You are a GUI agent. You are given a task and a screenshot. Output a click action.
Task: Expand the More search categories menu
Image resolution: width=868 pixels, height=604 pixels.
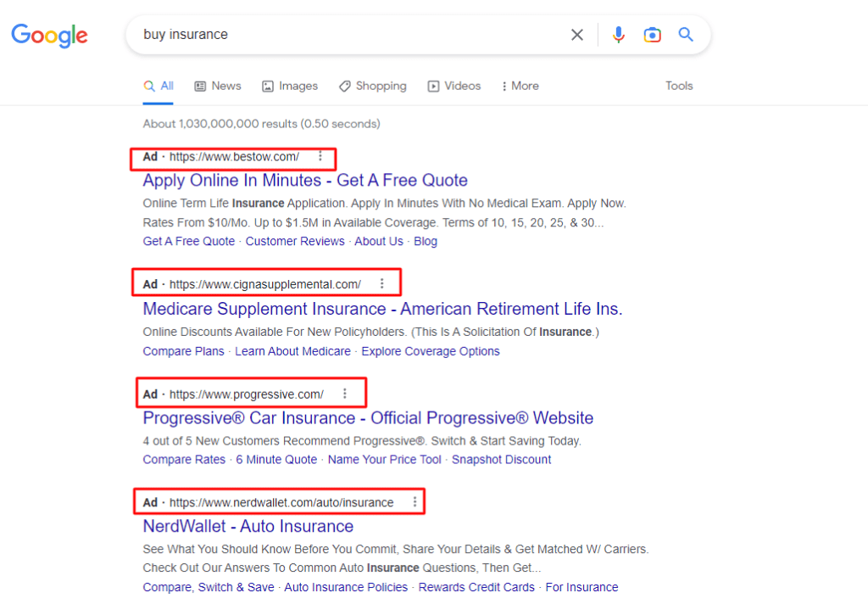coord(520,86)
